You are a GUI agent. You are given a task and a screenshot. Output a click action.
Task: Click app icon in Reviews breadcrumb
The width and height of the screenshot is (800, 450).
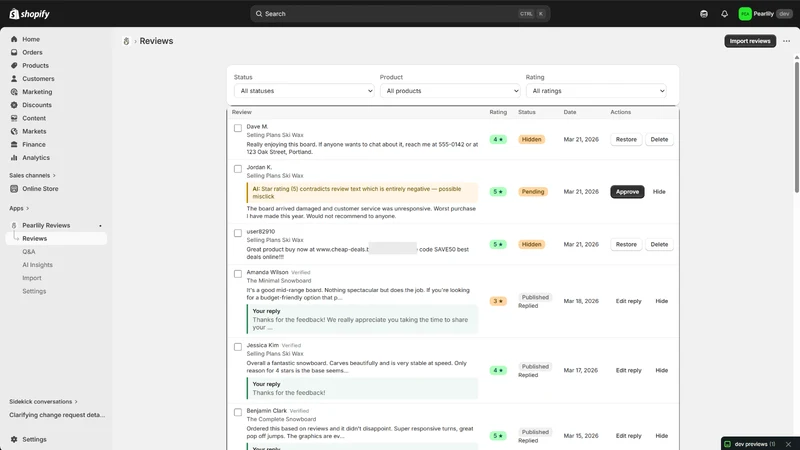[x=126, y=41]
